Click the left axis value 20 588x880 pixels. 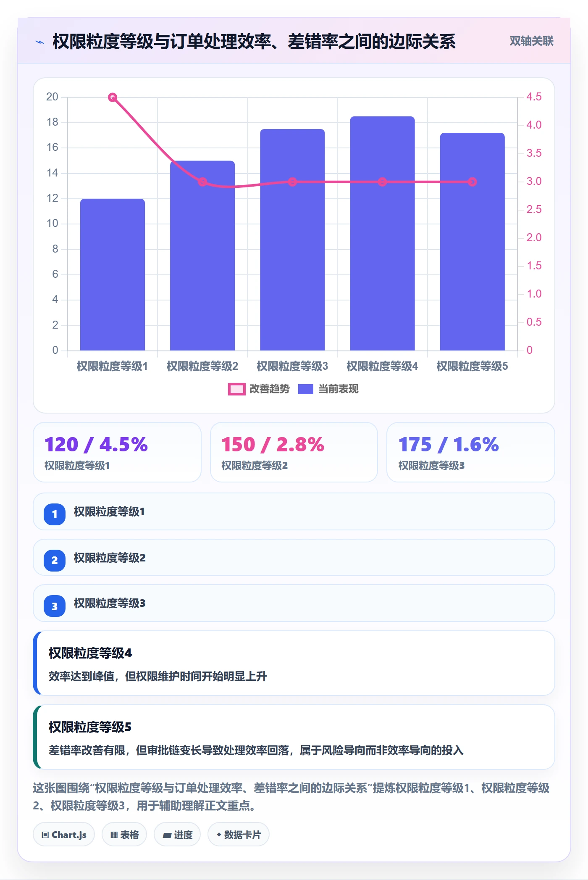pyautogui.click(x=52, y=97)
